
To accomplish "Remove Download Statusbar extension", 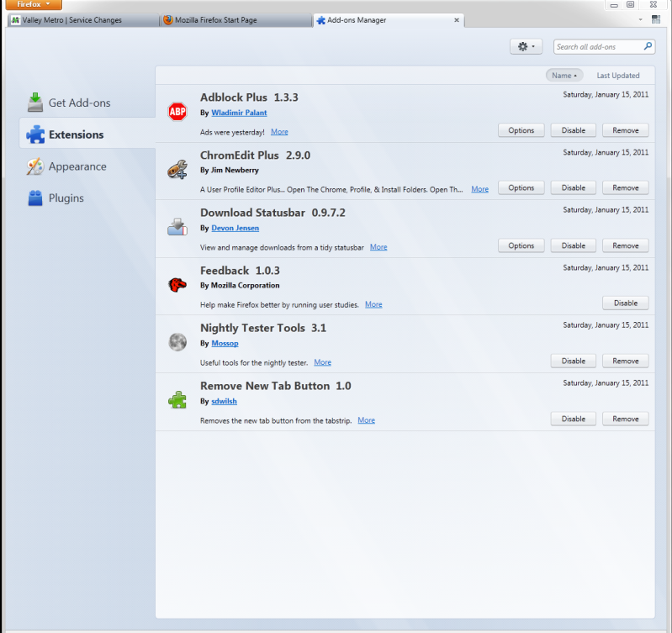I will 625,245.
